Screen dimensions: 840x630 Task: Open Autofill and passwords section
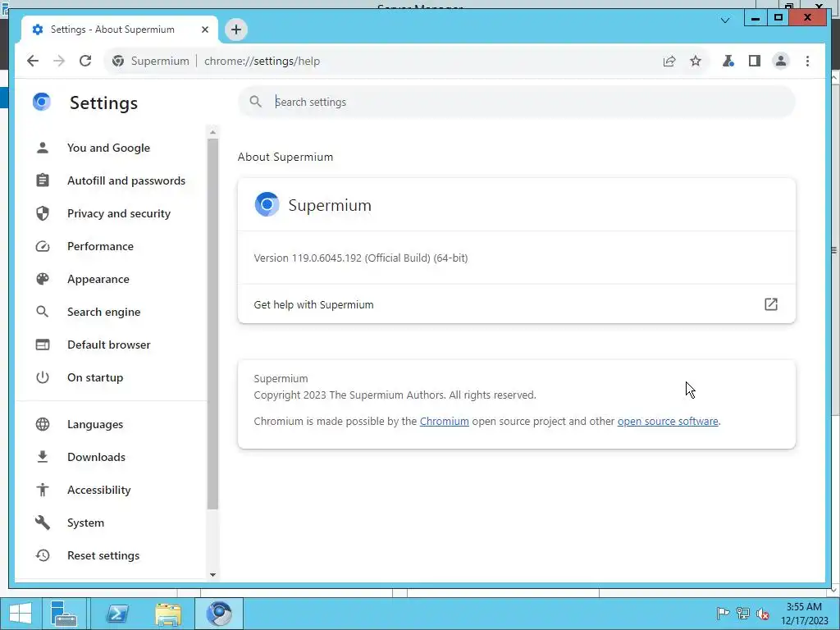point(126,180)
